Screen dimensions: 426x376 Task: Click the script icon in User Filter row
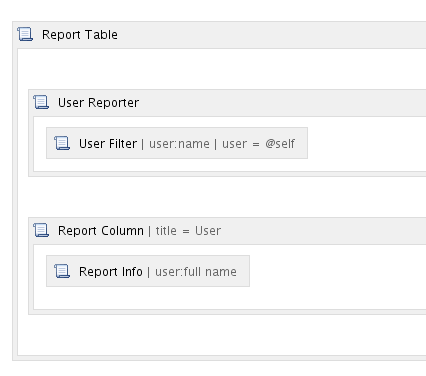click(62, 143)
